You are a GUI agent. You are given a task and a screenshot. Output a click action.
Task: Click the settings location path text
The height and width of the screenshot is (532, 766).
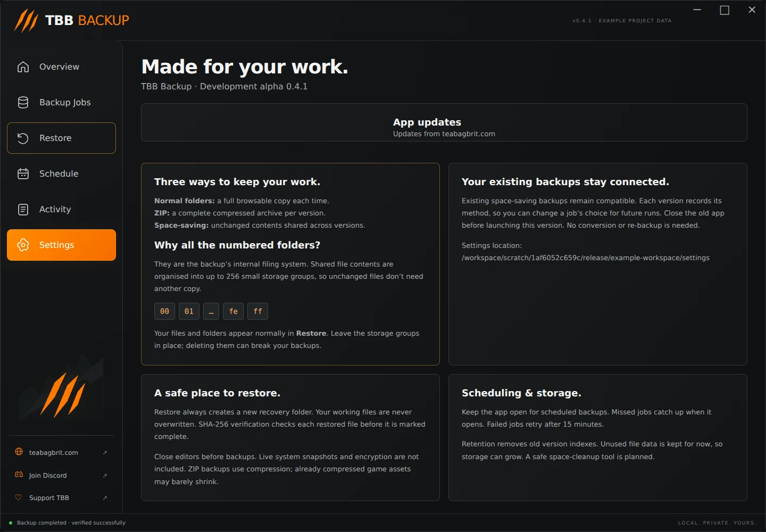click(586, 258)
